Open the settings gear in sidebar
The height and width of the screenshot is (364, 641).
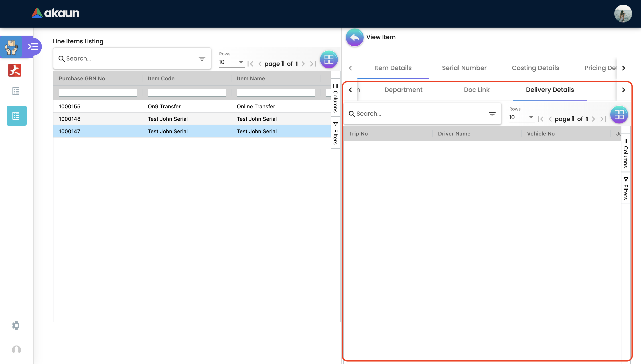pos(16,325)
